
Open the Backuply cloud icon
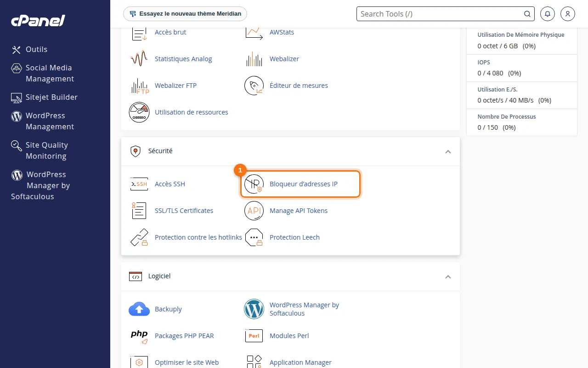(x=139, y=309)
